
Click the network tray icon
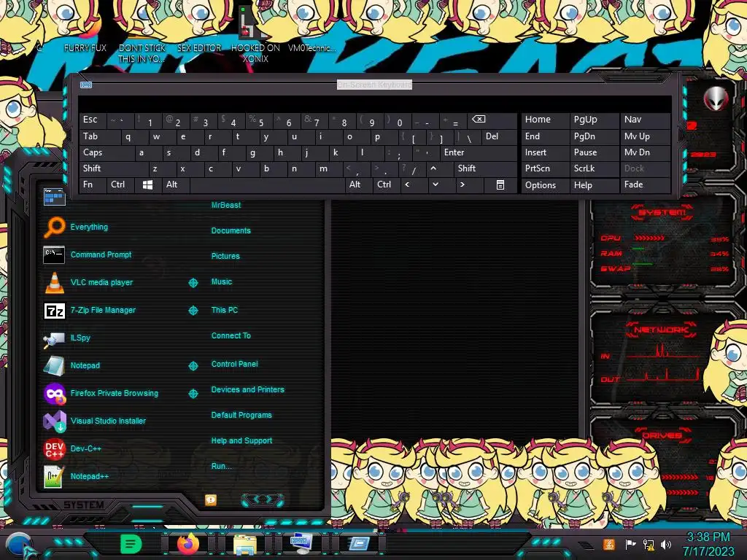pos(649,544)
